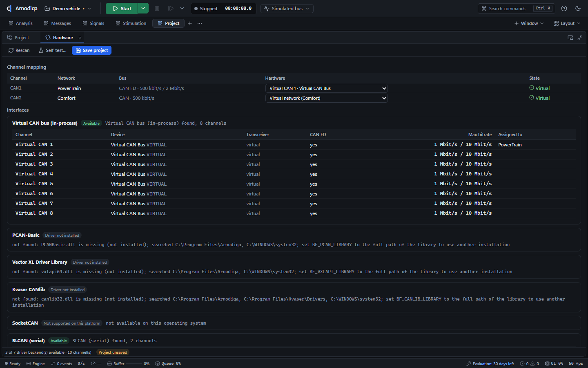Focus the Search commands field
This screenshot has width=588, height=368.
(x=516, y=9)
